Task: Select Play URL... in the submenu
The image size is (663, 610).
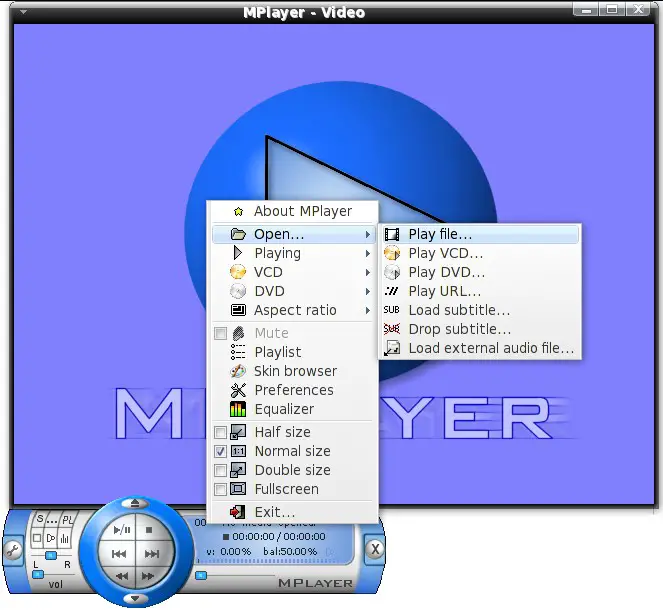Action: point(479,291)
